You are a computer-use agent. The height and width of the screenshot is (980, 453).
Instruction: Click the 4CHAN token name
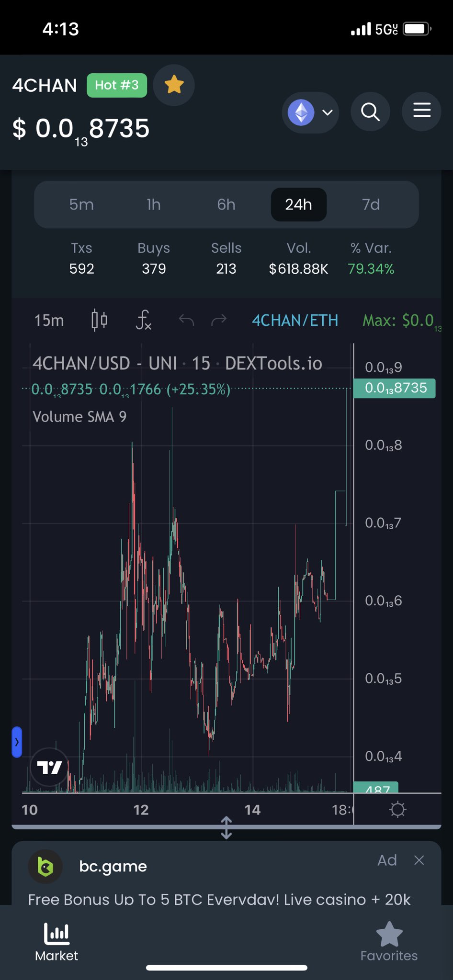pyautogui.click(x=45, y=86)
